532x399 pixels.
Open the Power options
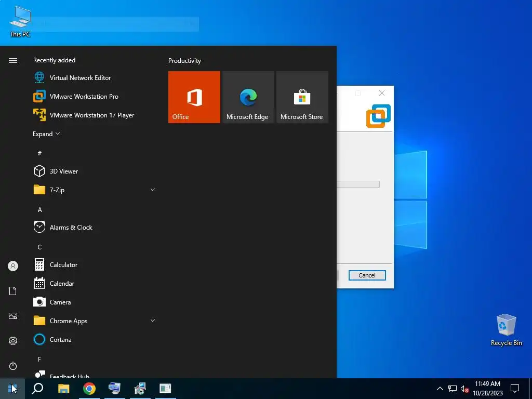tap(13, 366)
